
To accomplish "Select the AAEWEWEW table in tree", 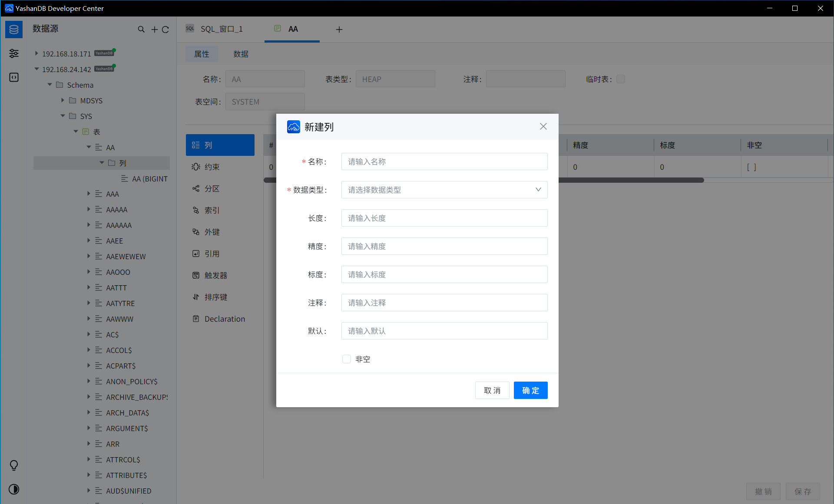I will [x=126, y=256].
